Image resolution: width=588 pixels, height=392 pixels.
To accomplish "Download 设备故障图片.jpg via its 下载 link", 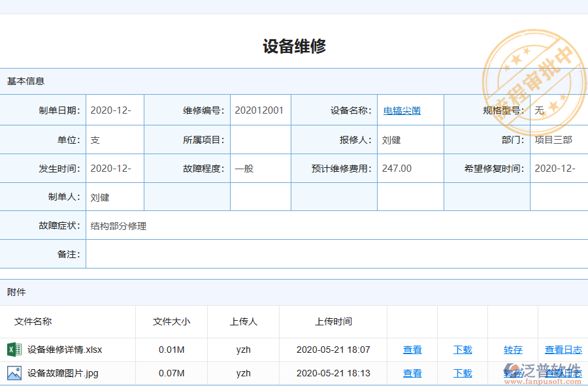I will pos(462,373).
